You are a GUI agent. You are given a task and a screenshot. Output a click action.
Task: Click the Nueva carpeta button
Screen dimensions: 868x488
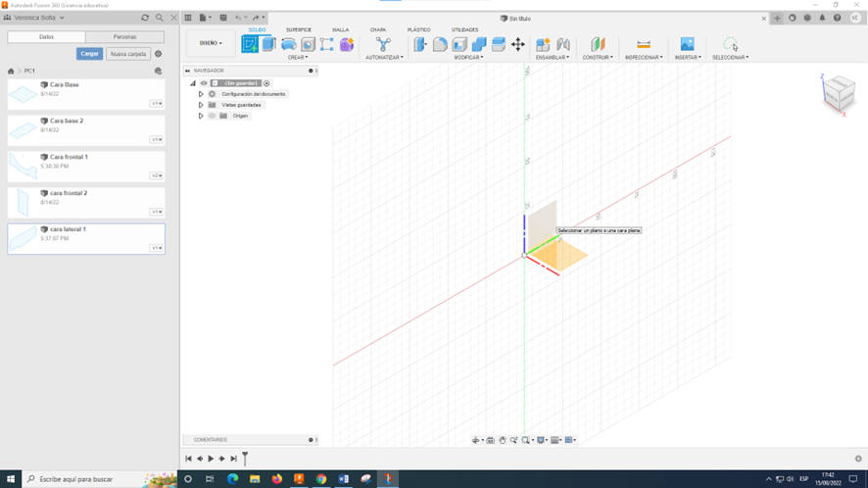(128, 54)
